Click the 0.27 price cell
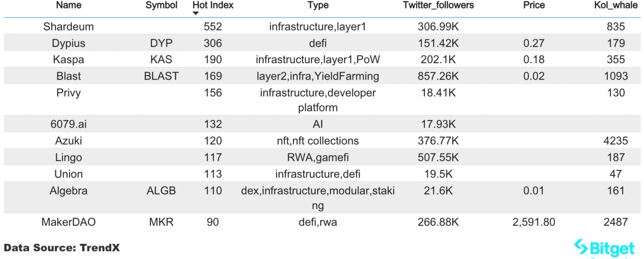The width and height of the screenshot is (644, 259). pyautogui.click(x=534, y=43)
